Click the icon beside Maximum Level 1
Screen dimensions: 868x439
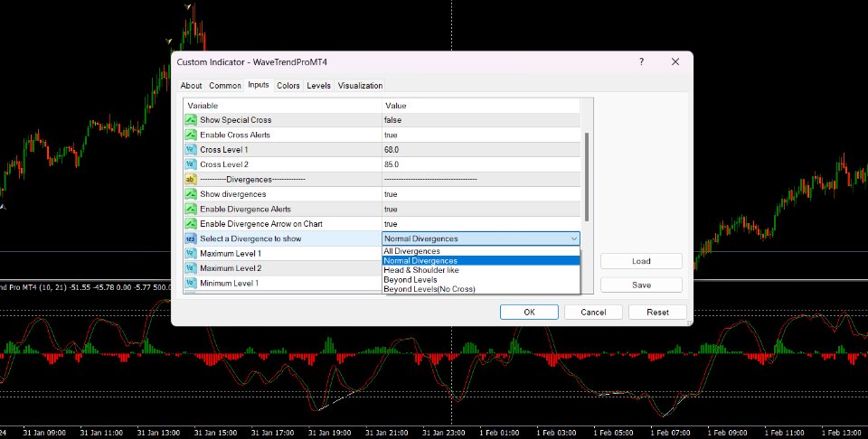point(191,254)
